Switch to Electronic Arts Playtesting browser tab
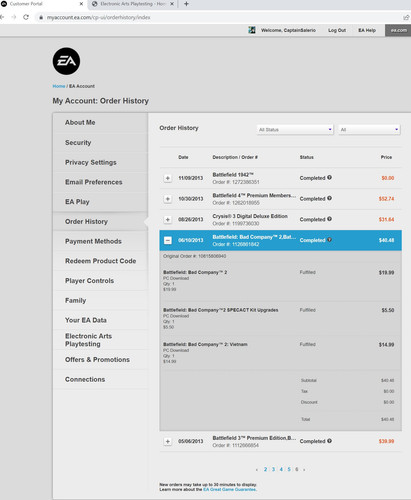This screenshot has width=411, height=500. (133, 4)
